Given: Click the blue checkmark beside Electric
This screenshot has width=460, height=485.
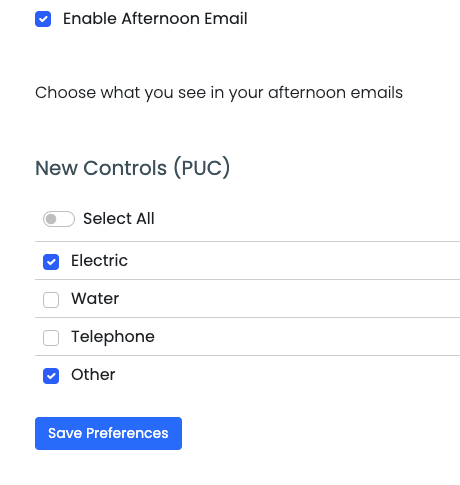Looking at the screenshot, I should click(51, 262).
